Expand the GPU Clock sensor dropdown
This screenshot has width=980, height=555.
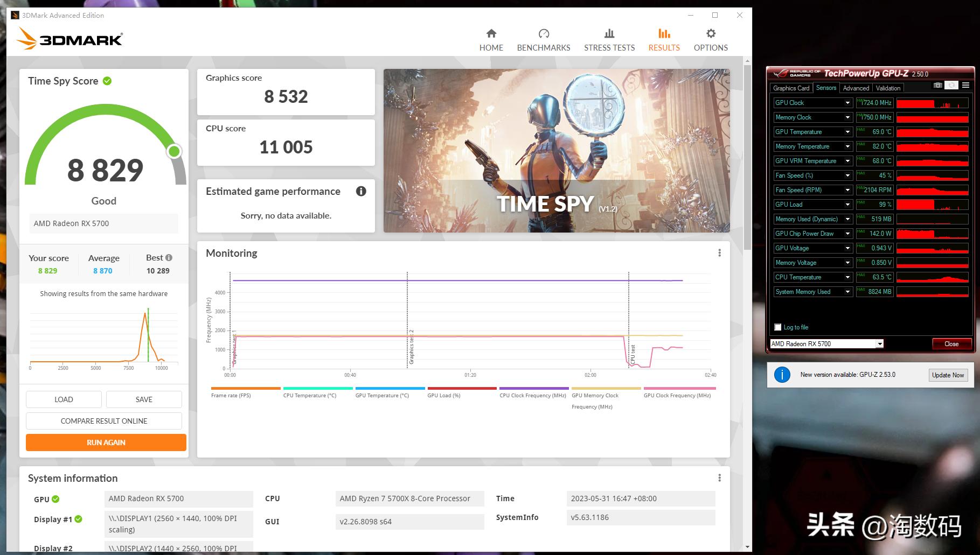[847, 103]
